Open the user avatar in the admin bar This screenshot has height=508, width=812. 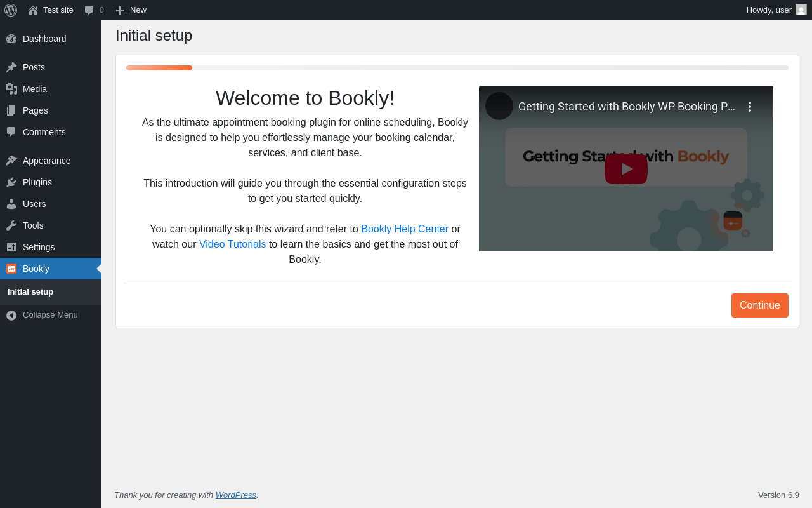(x=801, y=10)
